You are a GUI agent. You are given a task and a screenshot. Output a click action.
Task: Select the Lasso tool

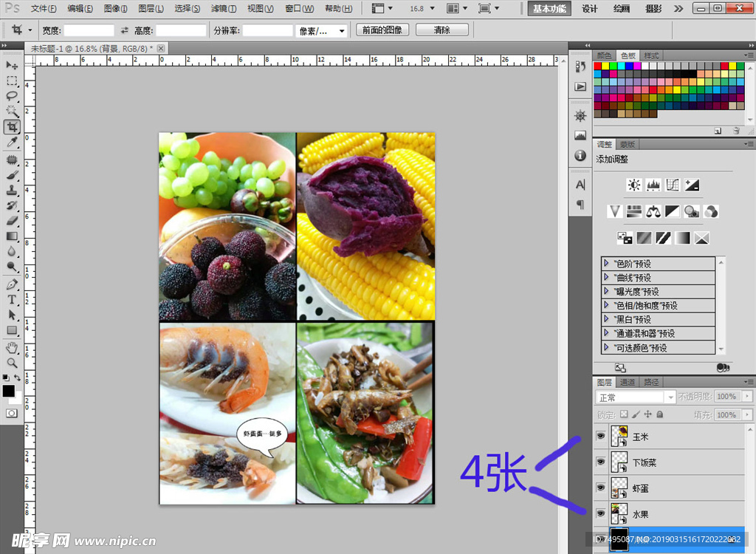[x=13, y=96]
